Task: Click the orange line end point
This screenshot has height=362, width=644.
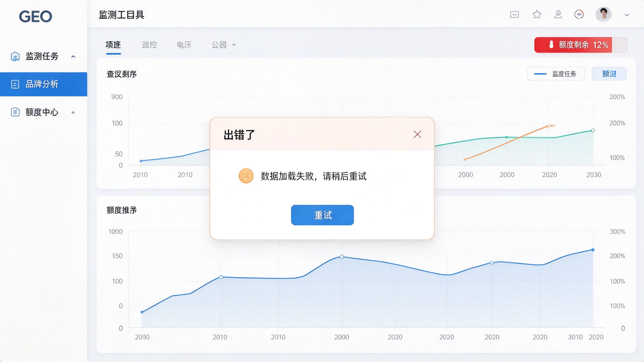Action: pyautogui.click(x=548, y=126)
